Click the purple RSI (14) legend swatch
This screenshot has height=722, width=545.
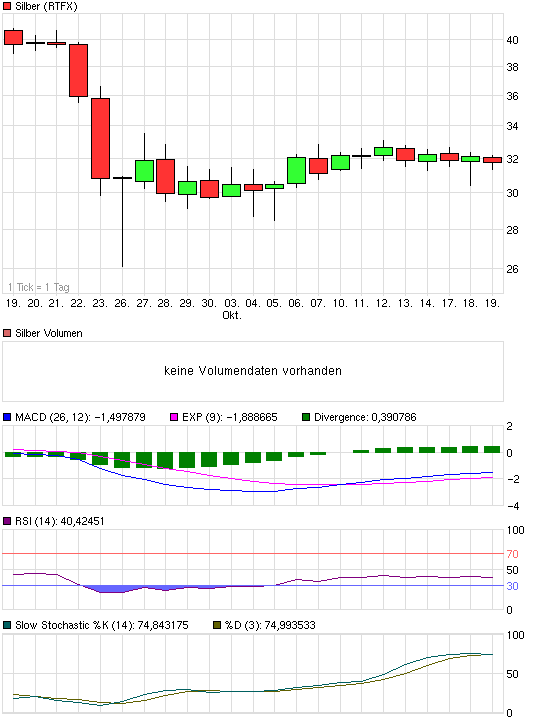coord(7,521)
